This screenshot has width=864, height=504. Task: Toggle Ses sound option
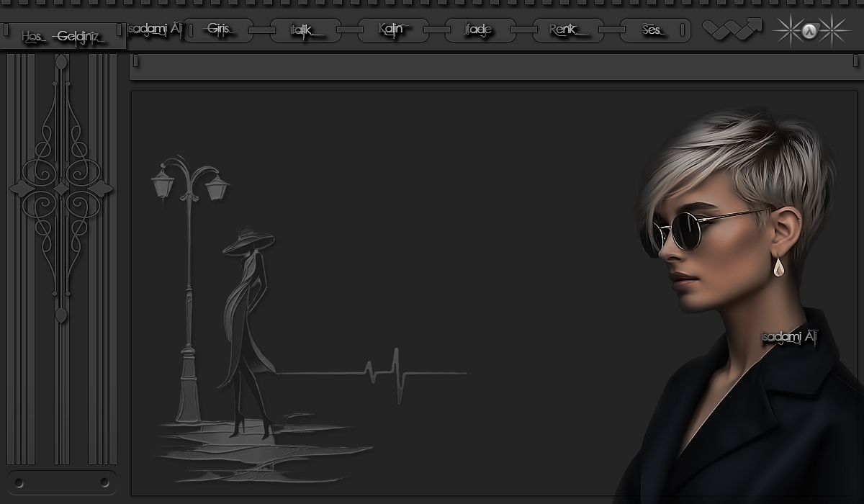[654, 30]
